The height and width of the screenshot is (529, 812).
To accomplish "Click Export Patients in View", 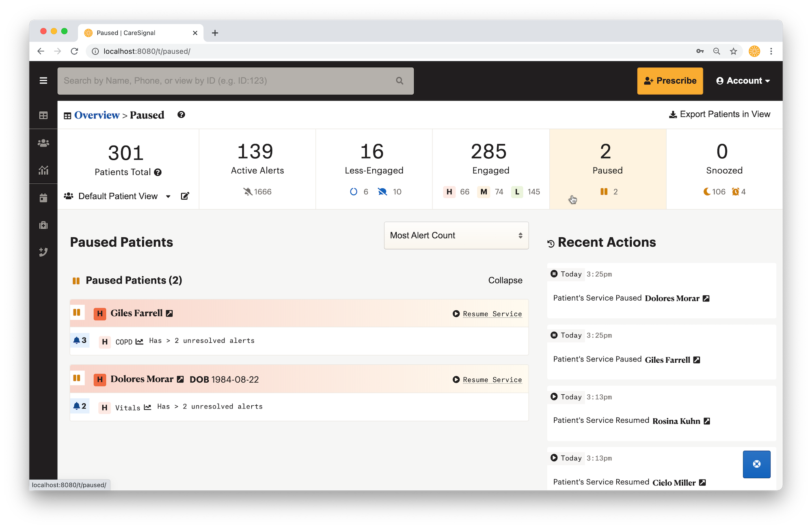I will point(719,114).
